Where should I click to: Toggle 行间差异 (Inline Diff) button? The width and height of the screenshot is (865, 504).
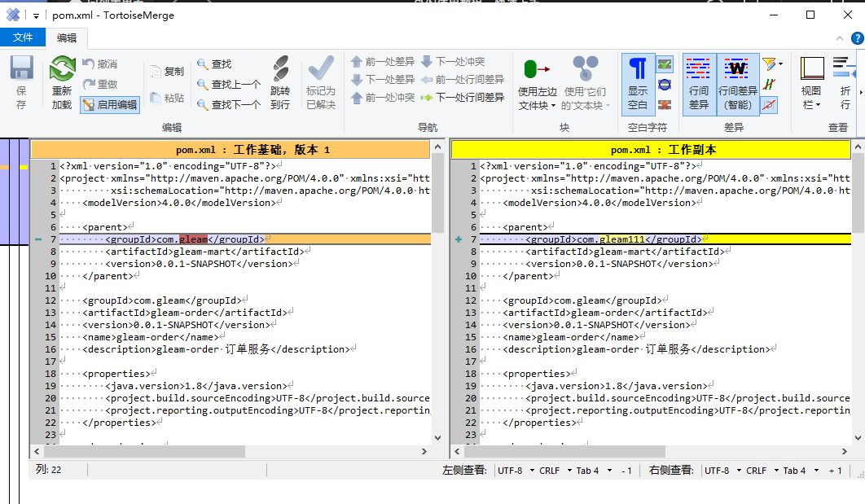[698, 84]
